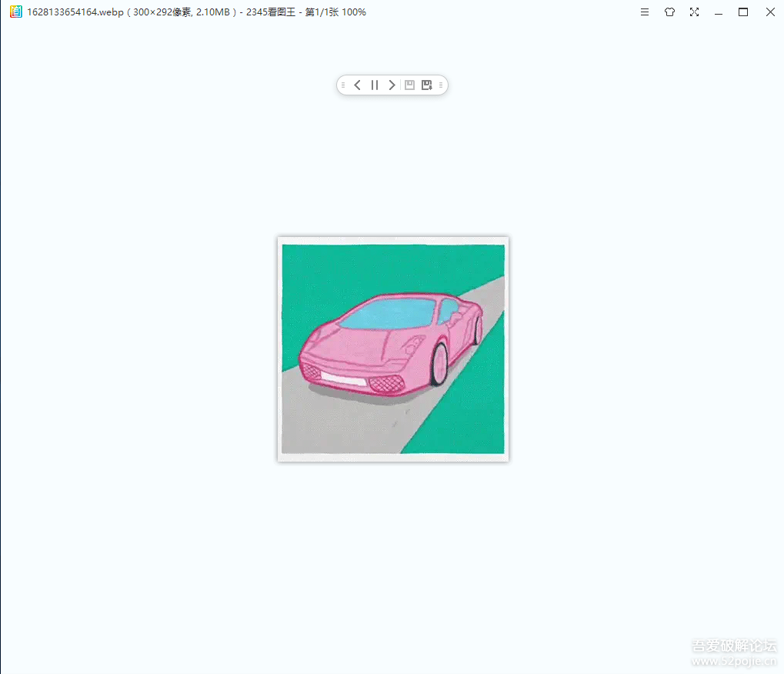
Task: Click the floating toolbar's left grip handle
Action: 343,85
